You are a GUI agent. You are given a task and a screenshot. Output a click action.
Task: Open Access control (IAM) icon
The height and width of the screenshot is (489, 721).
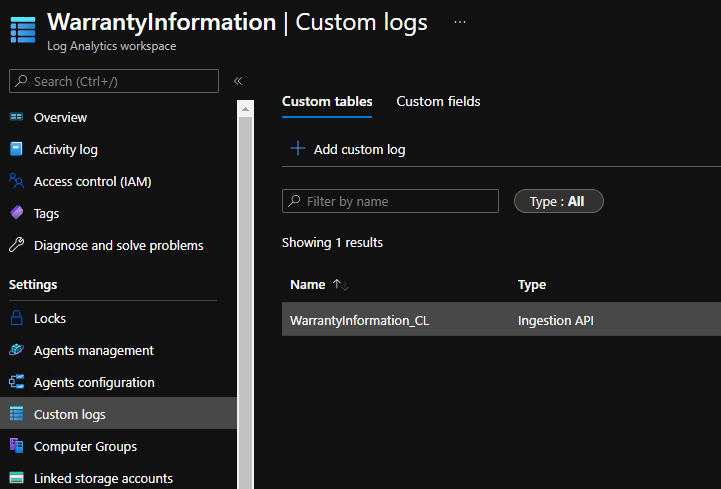16,181
